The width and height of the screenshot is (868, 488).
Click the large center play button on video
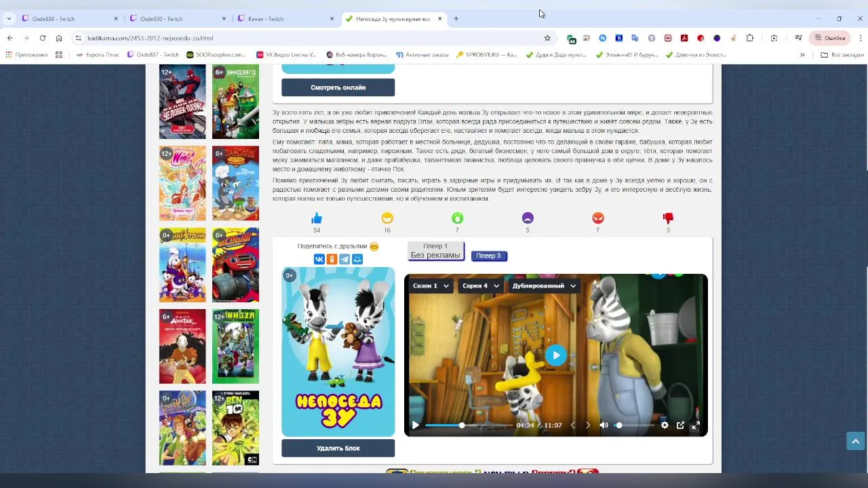point(556,355)
